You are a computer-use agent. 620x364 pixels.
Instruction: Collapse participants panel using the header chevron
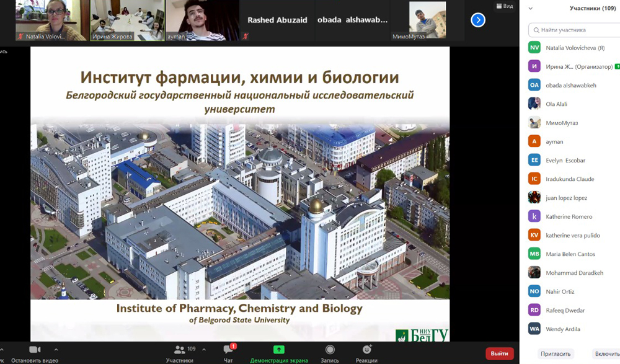click(x=530, y=9)
